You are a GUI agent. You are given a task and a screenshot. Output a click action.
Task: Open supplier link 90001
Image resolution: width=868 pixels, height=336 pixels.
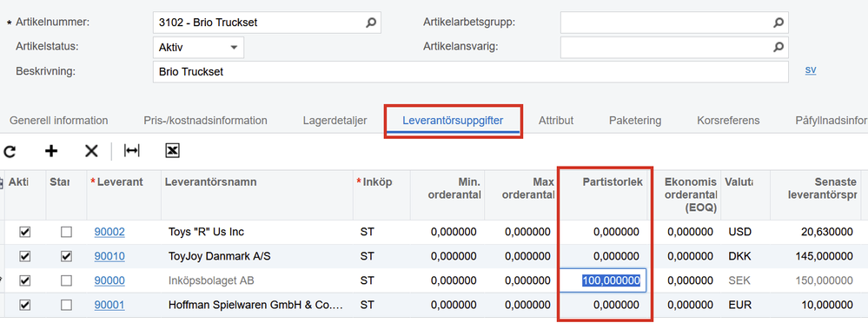point(109,305)
